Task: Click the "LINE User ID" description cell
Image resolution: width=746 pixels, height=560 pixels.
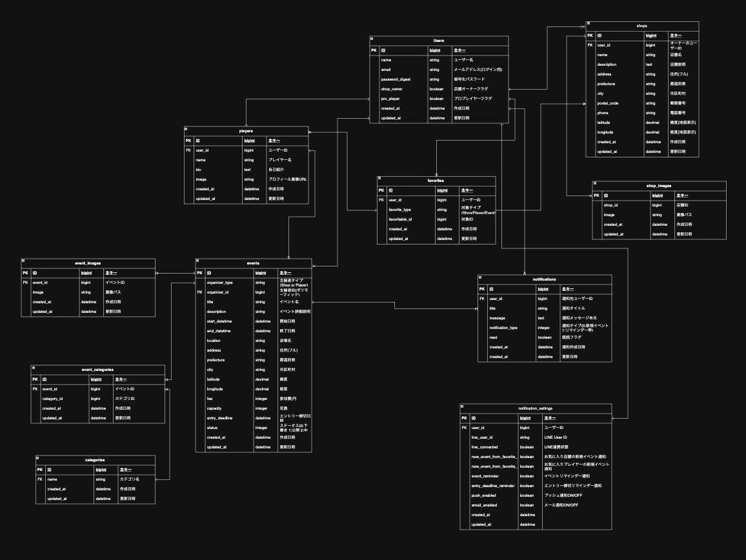Action: click(x=556, y=437)
